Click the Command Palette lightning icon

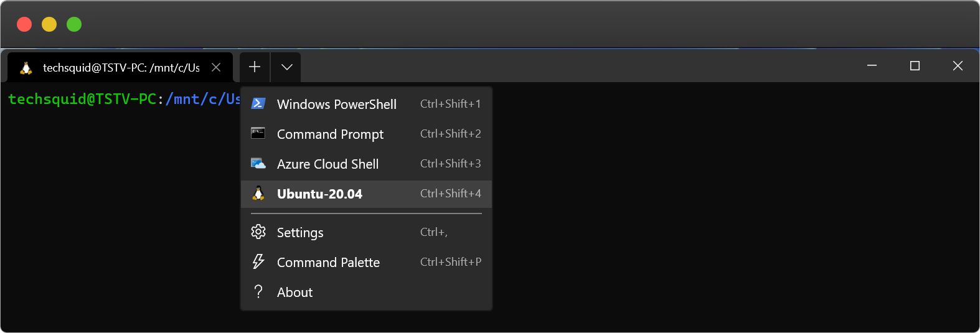258,261
